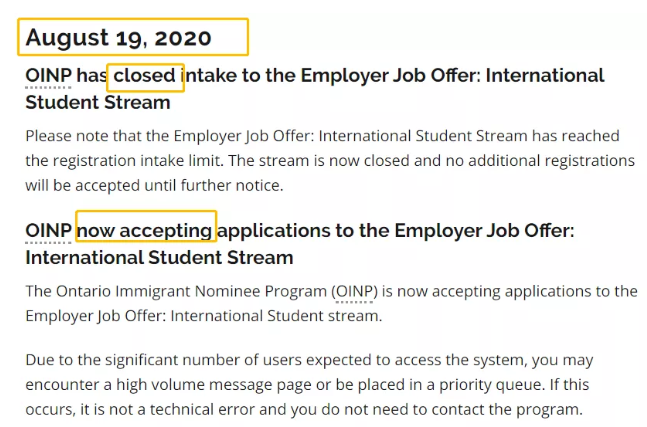647x427 pixels.
Task: Click the OINP abbreviation before "has closed"
Action: [48, 76]
